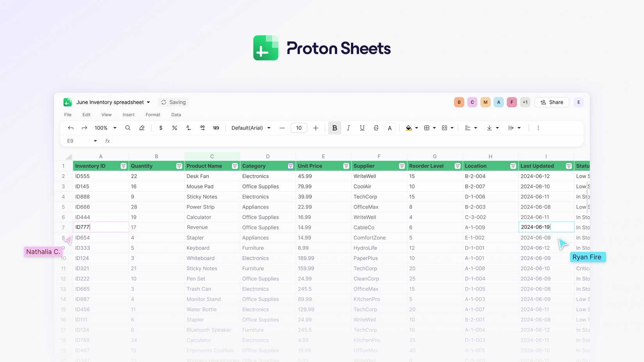This screenshot has height=362, width=644.
Task: Click the Undo icon
Action: pyautogui.click(x=71, y=128)
